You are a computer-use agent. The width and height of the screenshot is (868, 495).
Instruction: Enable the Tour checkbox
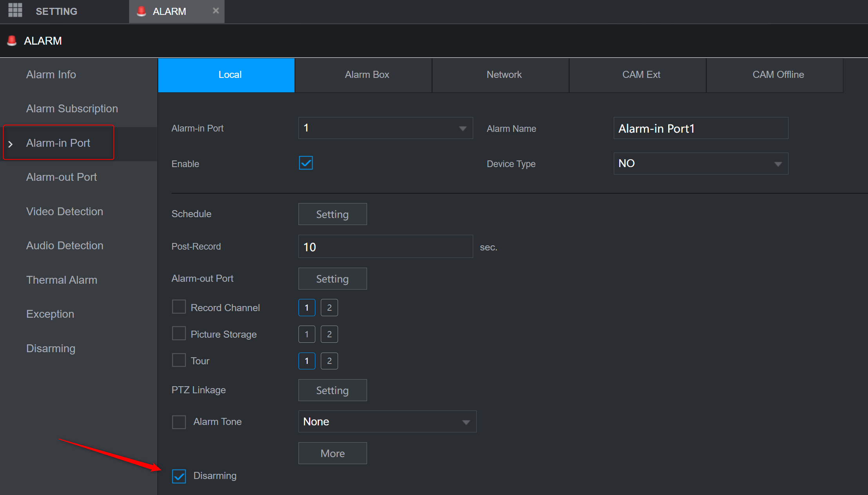(179, 360)
